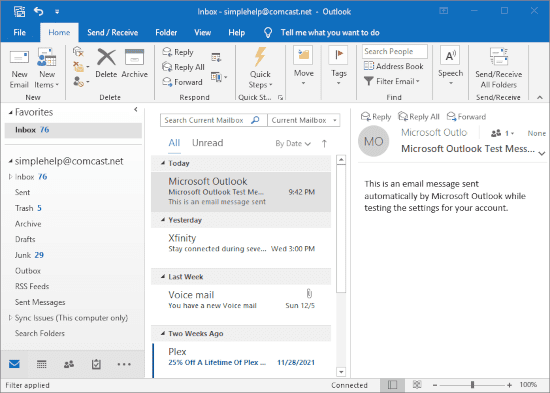The width and height of the screenshot is (550, 393).
Task: Open People view in navigation bar
Action: coord(69,364)
